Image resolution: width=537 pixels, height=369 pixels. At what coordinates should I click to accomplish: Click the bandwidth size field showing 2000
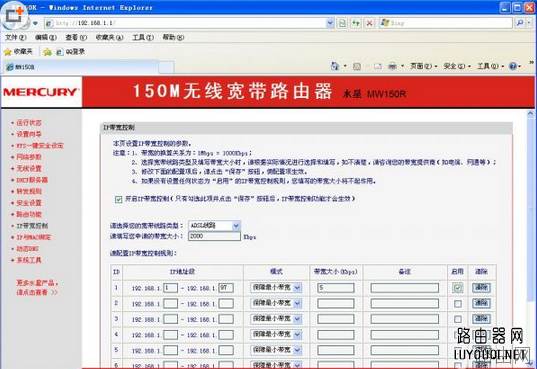pos(214,236)
